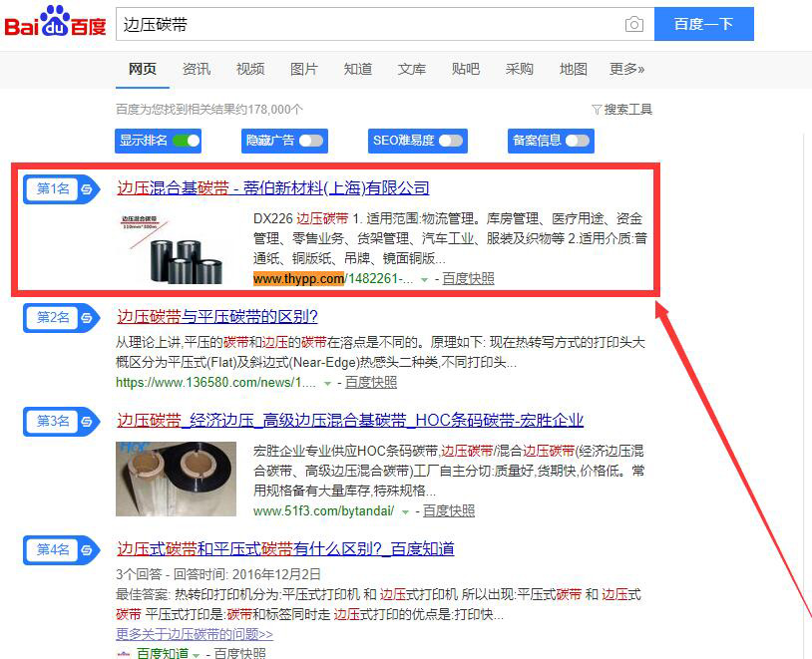Click the www.51f3.com/bytandai/ URL
Viewport: 812px width, 659px height.
click(323, 510)
